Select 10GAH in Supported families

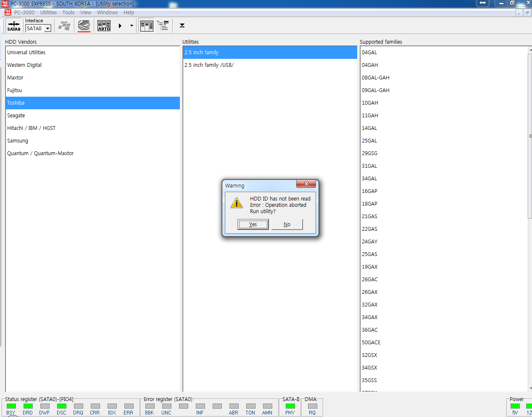click(x=444, y=103)
